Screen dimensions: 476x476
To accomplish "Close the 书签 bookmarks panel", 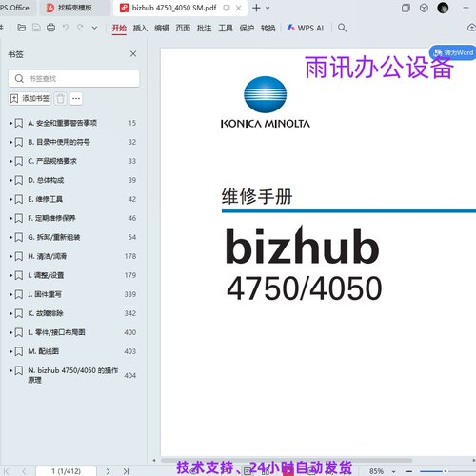I will [133, 54].
